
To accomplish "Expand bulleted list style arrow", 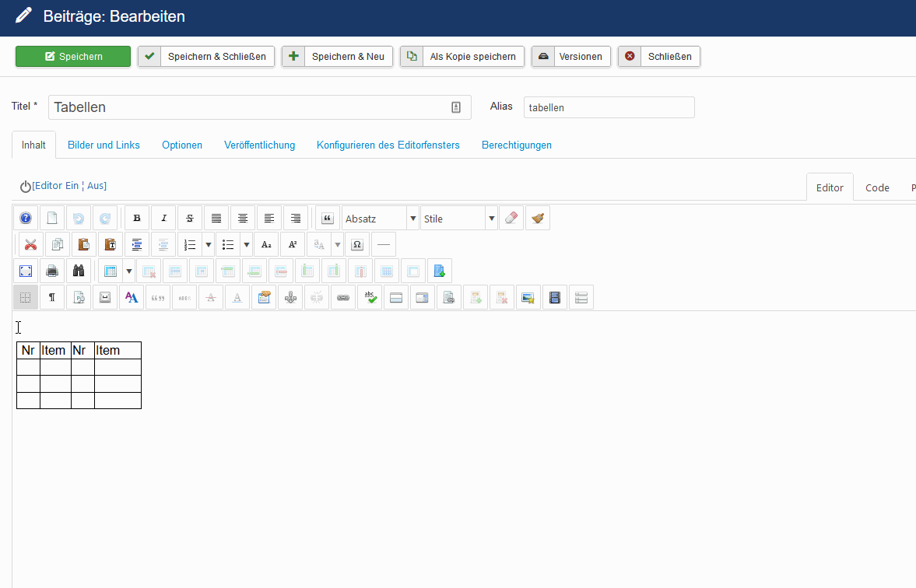I will 247,245.
